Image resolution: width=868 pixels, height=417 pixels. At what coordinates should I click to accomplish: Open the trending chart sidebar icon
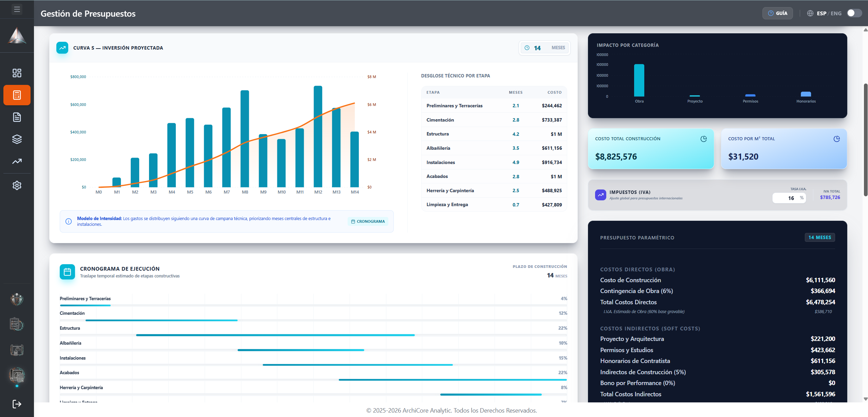coord(17,161)
